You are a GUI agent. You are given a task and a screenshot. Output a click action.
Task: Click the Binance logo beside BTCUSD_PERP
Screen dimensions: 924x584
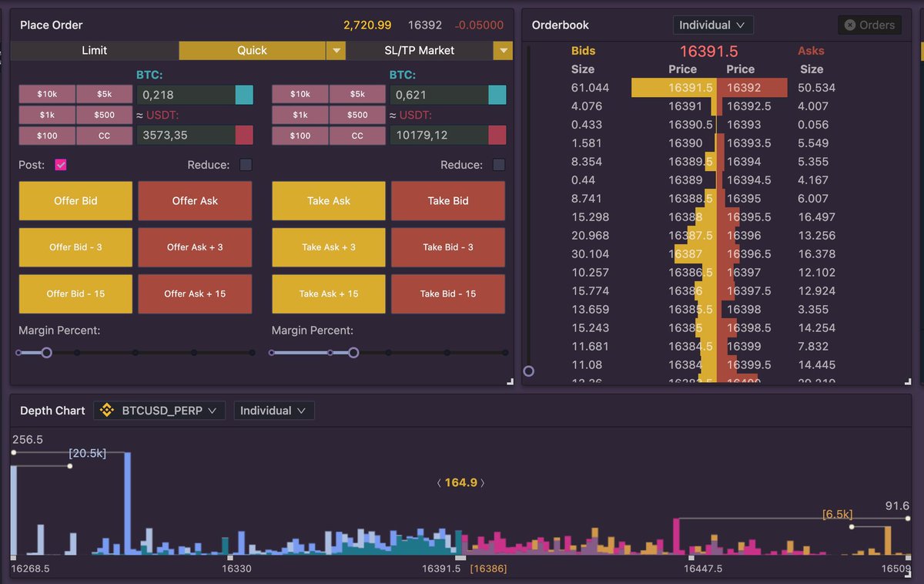(x=106, y=411)
